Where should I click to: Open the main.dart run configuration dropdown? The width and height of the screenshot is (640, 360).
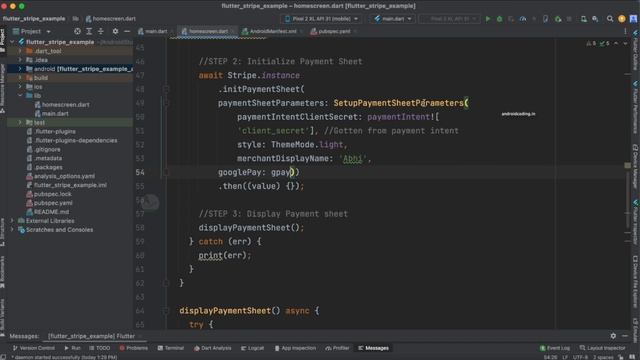(393, 19)
